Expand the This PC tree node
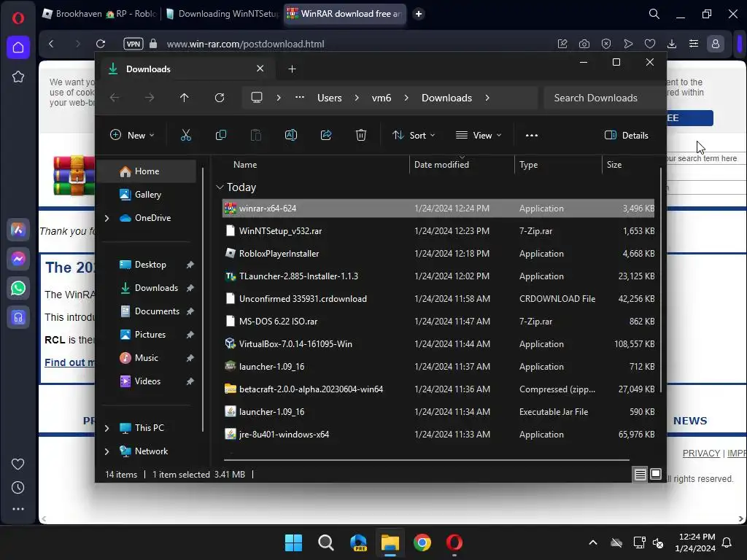The image size is (747, 560). tap(107, 428)
